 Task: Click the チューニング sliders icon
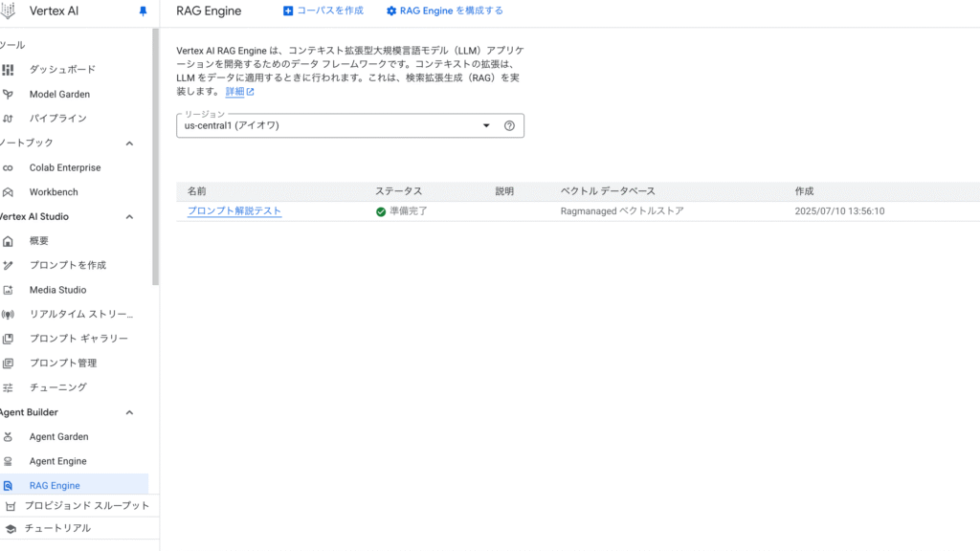8,388
